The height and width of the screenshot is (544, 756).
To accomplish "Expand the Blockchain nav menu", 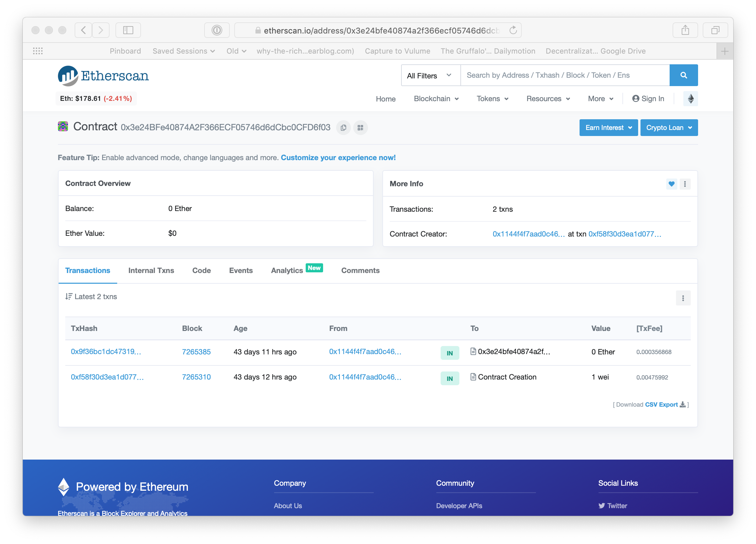I will pos(436,99).
